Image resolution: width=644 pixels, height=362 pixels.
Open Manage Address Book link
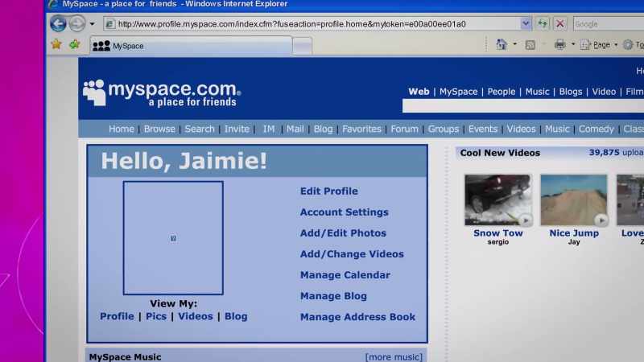point(357,317)
